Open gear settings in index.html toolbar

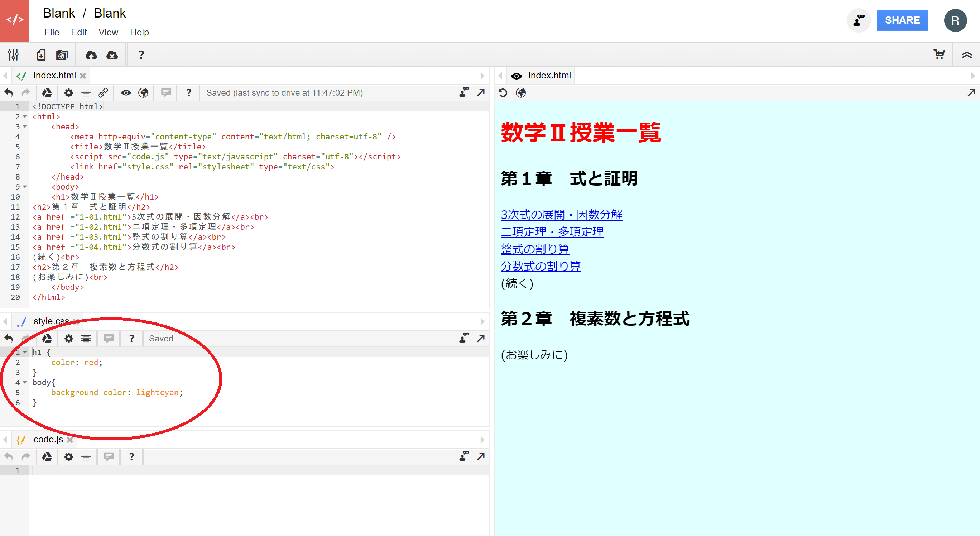point(68,92)
